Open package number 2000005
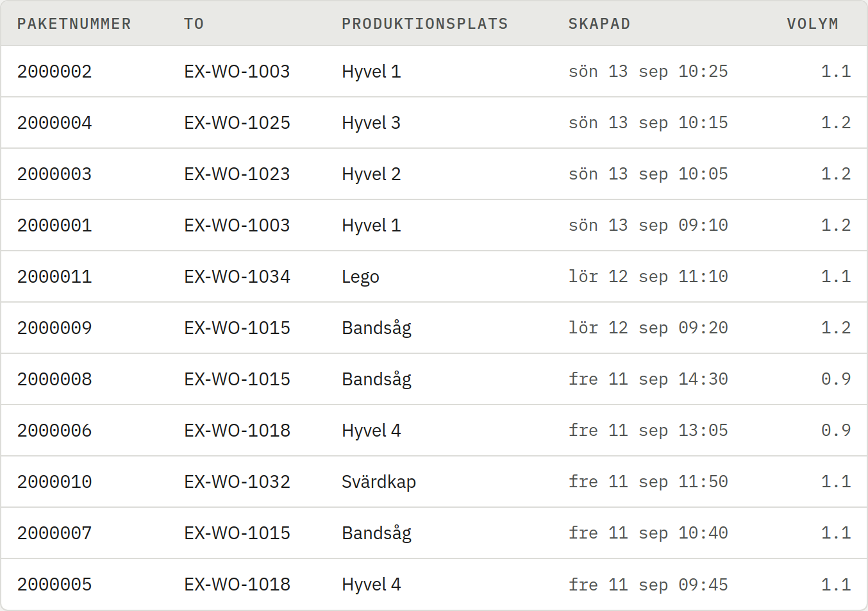Screen dimensions: 868x611 click(54, 584)
